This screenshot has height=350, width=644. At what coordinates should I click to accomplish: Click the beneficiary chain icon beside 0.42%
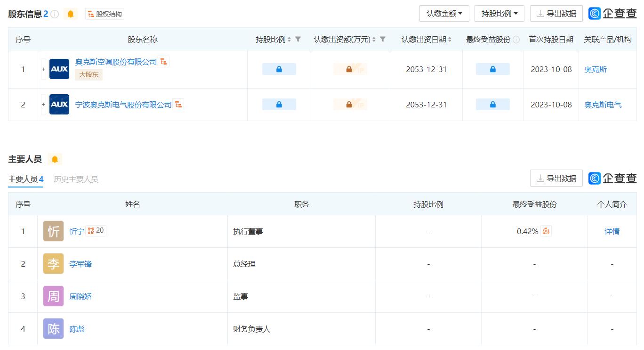546,231
